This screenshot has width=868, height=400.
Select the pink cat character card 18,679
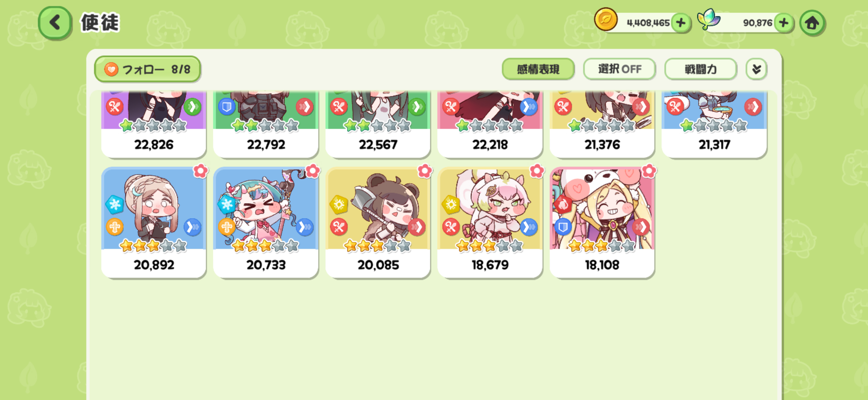point(490,223)
